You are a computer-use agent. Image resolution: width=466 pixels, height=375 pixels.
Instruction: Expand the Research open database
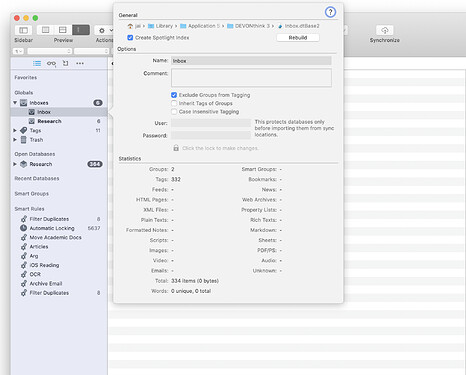click(x=15, y=164)
